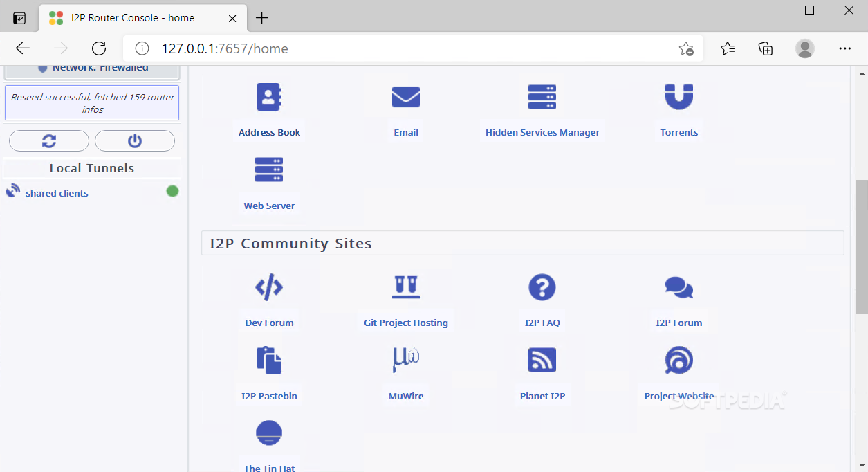Open the Local Tunnels section heading
Image resolution: width=868 pixels, height=472 pixels.
(92, 168)
